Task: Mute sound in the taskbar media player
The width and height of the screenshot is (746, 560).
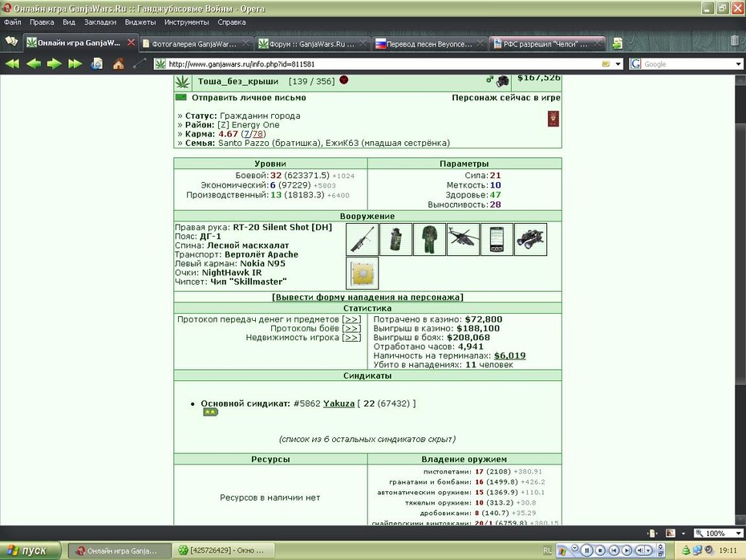Action: [640, 550]
